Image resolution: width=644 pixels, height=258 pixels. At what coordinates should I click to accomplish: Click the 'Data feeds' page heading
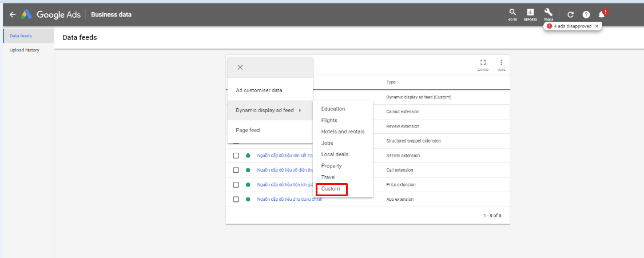(x=79, y=38)
